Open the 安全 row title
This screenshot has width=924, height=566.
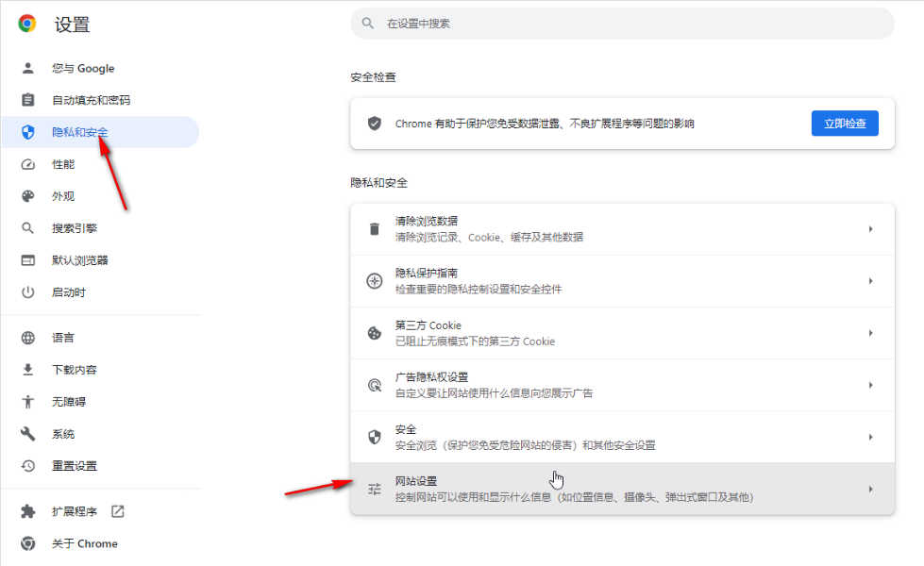(406, 429)
